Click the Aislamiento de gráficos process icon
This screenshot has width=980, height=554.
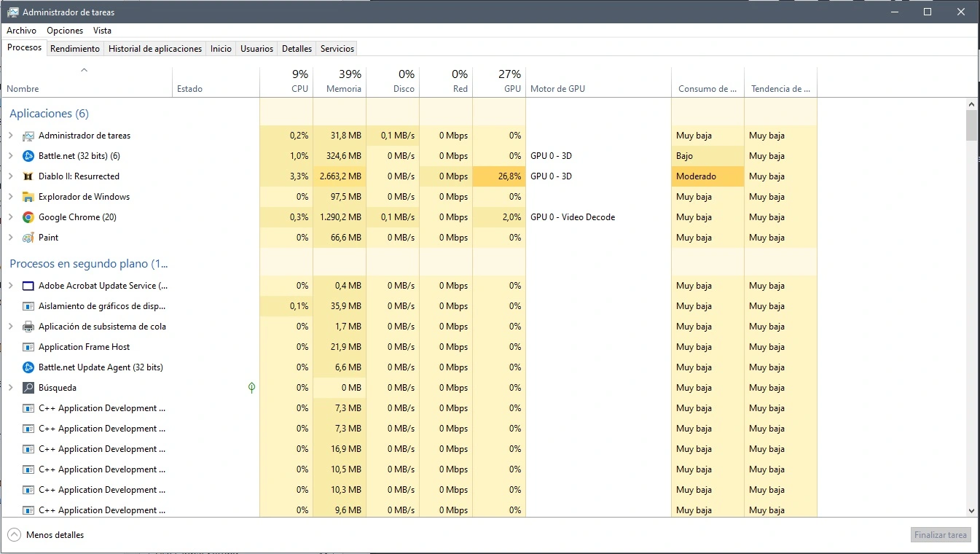tap(28, 306)
